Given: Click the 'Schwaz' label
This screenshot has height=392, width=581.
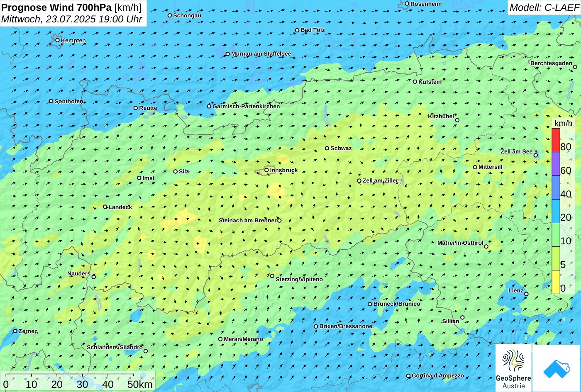Looking at the screenshot, I should [x=341, y=148].
